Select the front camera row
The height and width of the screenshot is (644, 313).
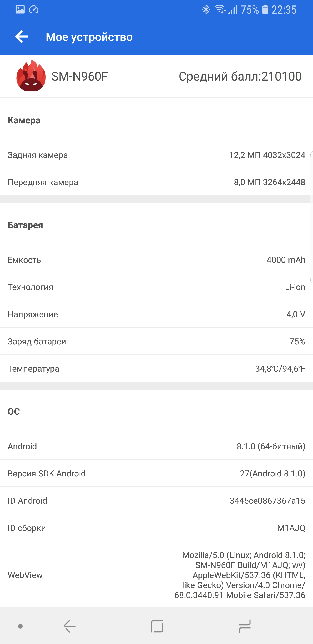[x=156, y=182]
